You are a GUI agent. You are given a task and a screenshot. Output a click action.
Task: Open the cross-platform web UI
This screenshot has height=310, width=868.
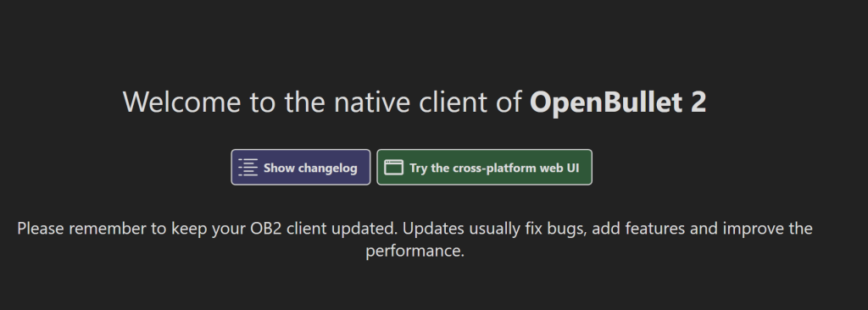(484, 167)
